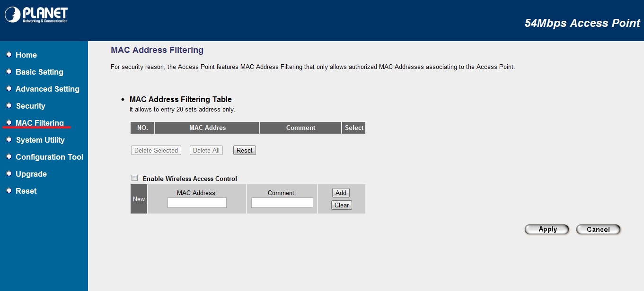
Task: Navigate to the Security page
Action: point(31,106)
